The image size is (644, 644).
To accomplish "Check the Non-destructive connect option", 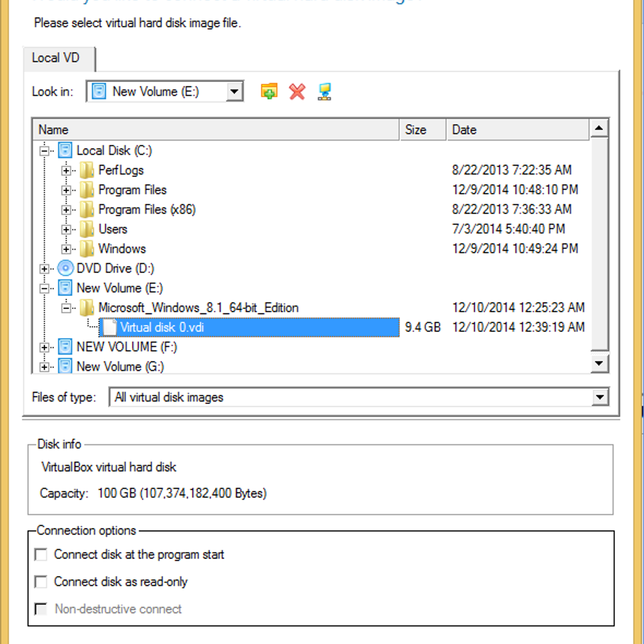I will click(41, 609).
